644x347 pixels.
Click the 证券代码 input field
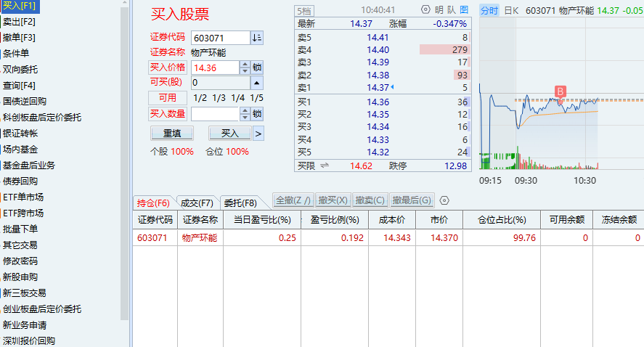tap(221, 38)
